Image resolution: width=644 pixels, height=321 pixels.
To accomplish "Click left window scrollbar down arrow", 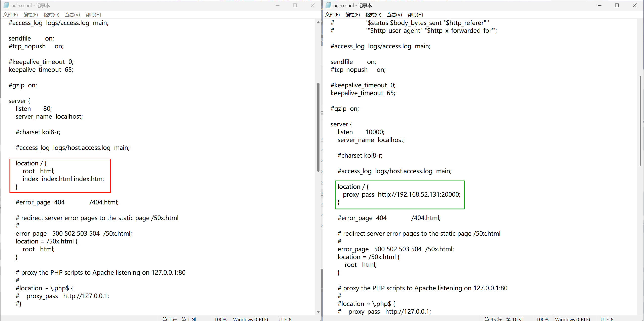I will click(x=318, y=312).
